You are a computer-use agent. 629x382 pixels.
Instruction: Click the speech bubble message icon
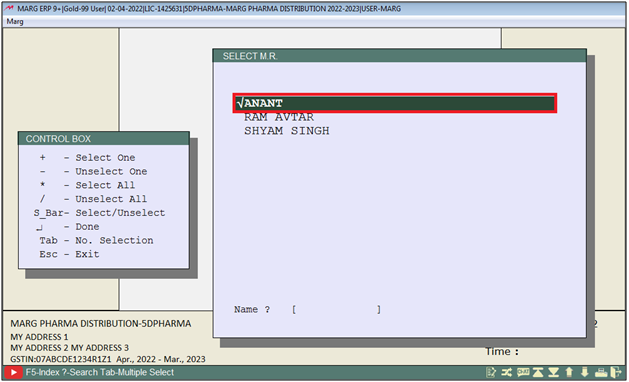(523, 372)
